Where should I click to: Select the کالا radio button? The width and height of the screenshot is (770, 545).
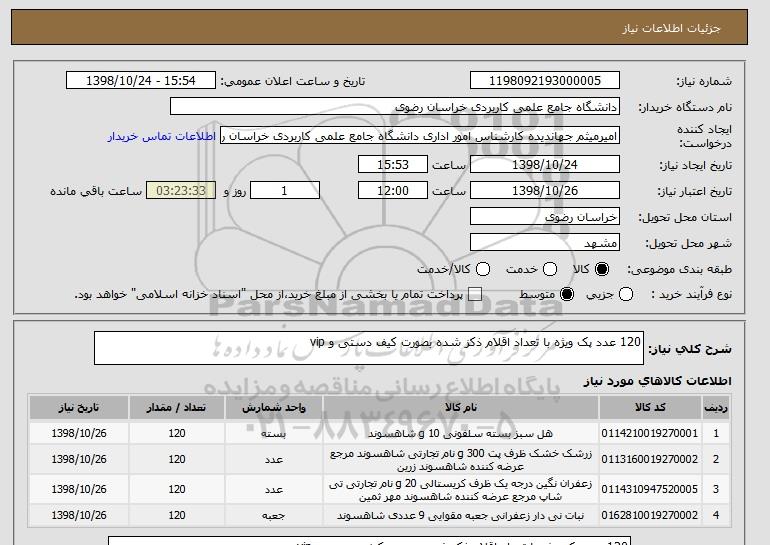click(602, 269)
